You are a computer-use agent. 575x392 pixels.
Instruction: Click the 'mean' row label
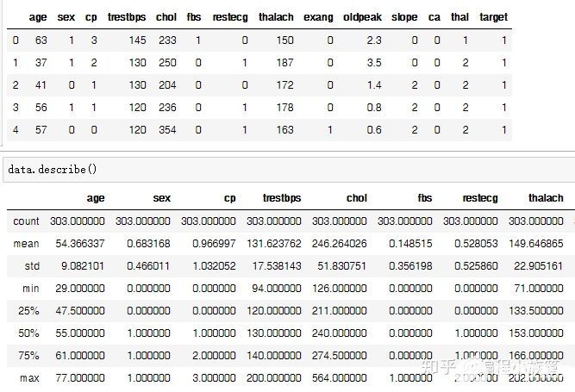click(x=27, y=244)
